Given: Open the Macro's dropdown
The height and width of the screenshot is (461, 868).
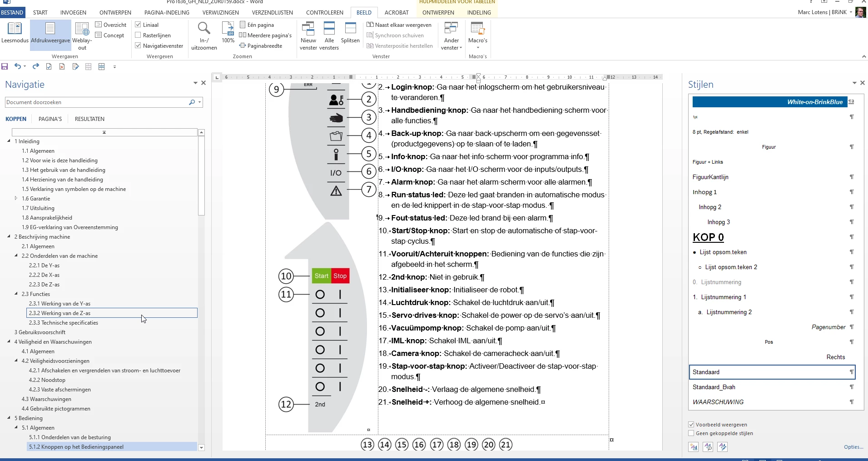Looking at the screenshot, I should pyautogui.click(x=478, y=35).
